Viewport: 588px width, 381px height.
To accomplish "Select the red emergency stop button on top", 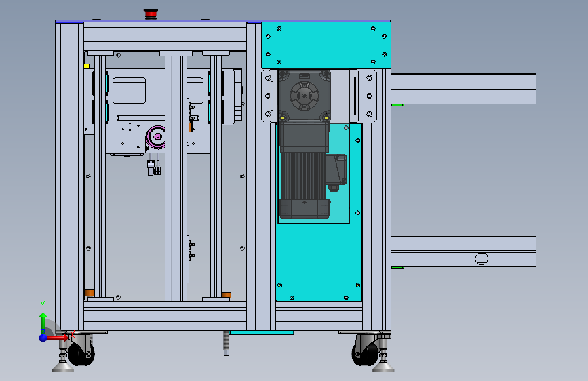I will pyautogui.click(x=151, y=13).
